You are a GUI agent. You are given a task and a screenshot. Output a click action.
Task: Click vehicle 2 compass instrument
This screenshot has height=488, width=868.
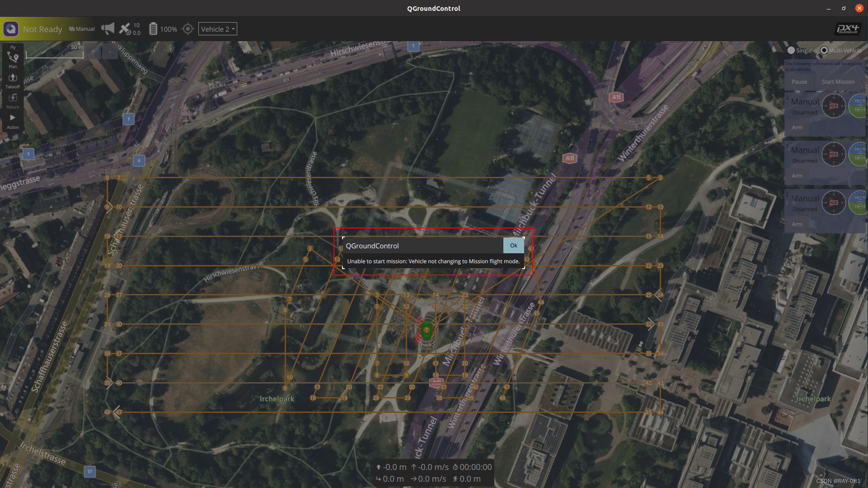point(834,203)
